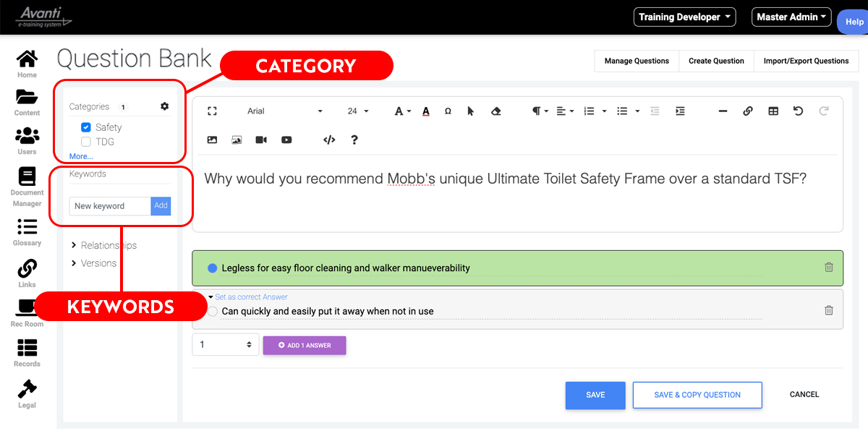Check the TDG category
Screen dimensions: 868x431
point(85,142)
